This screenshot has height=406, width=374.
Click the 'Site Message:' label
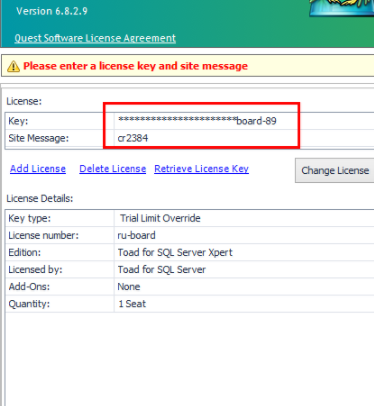[x=39, y=138]
